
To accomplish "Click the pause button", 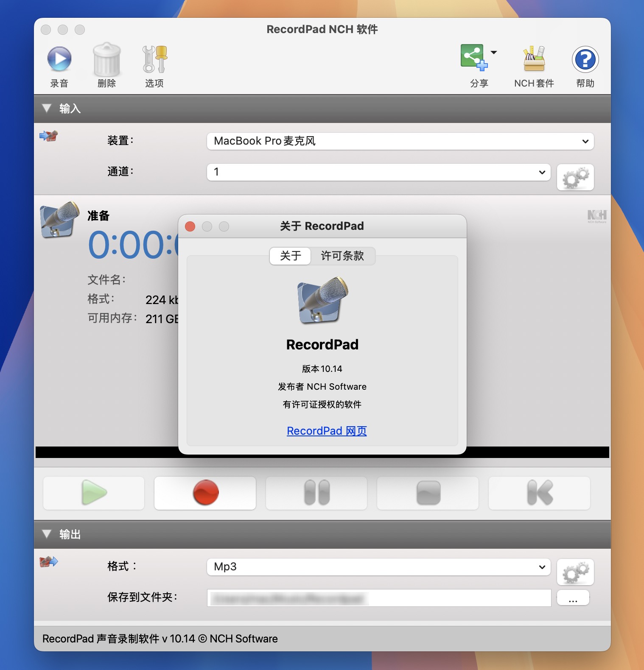I will point(316,493).
